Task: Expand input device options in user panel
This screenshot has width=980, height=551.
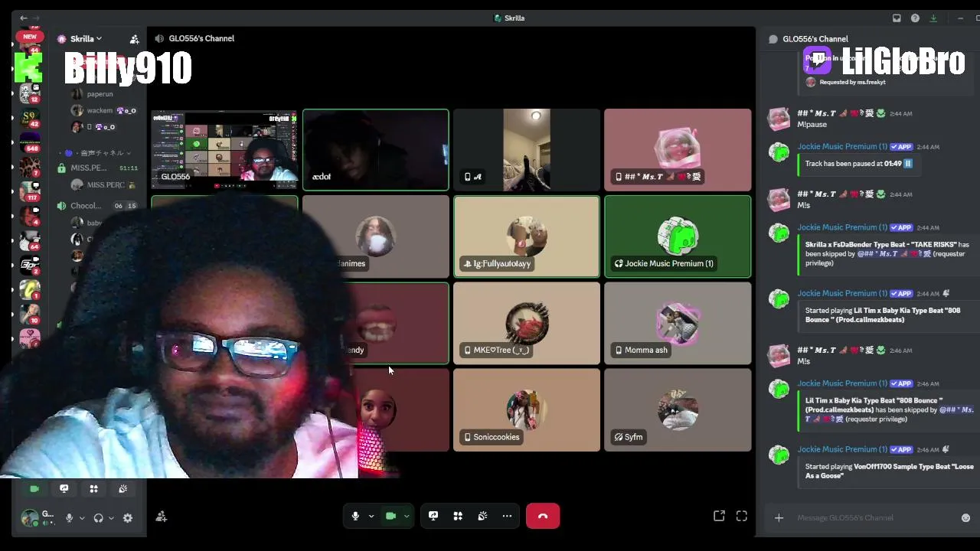Action: (82, 518)
